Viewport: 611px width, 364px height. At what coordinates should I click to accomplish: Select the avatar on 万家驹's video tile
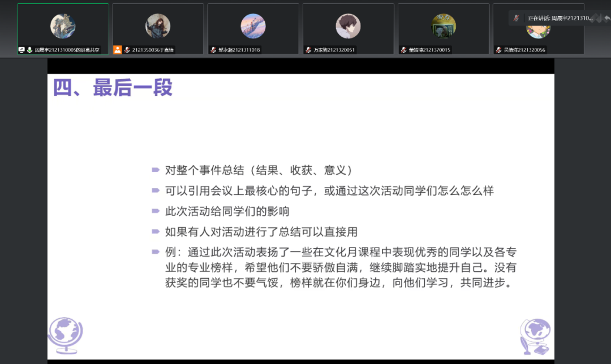[x=348, y=26]
